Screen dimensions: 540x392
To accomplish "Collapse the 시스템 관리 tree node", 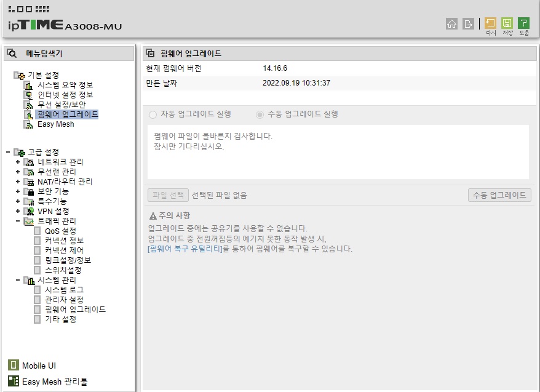I will pos(18,280).
